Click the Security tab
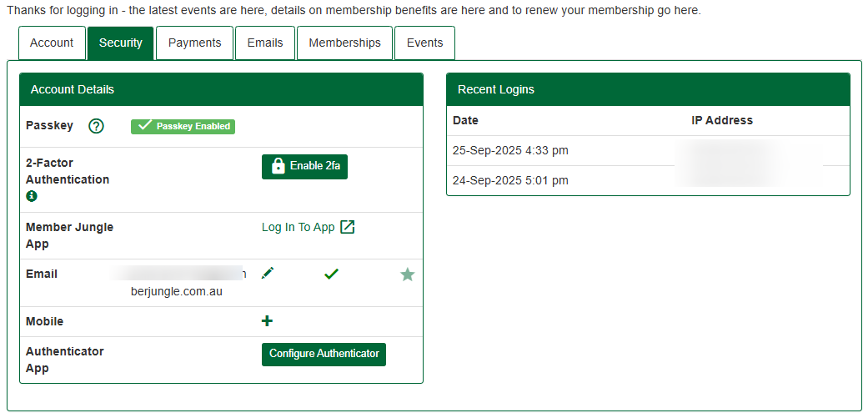 [120, 43]
